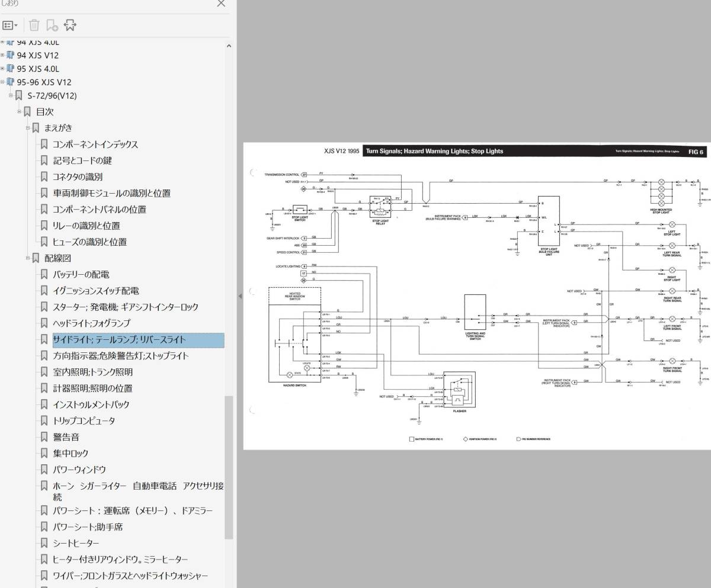The width and height of the screenshot is (711, 588).
Task: Open 警告音 bookmark
Action: click(x=66, y=437)
